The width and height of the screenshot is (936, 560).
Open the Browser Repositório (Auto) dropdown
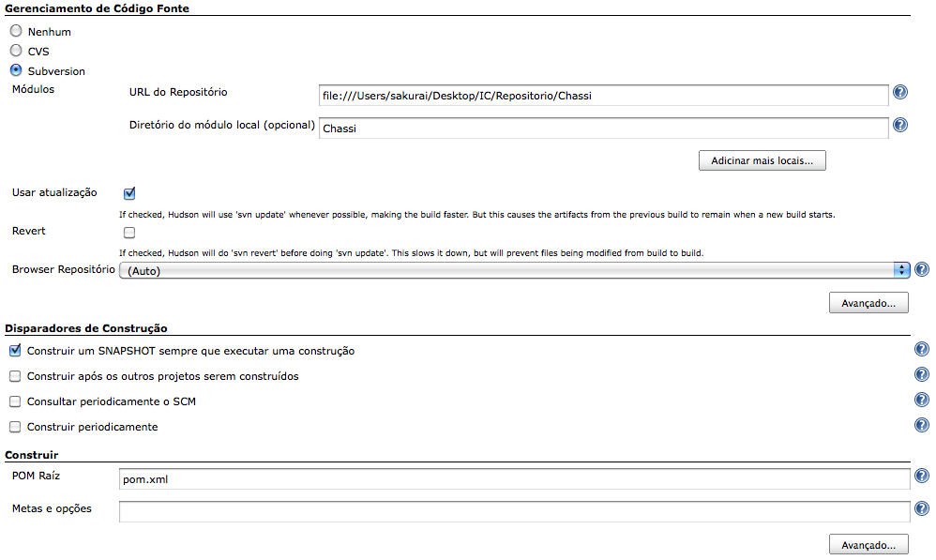(x=515, y=270)
